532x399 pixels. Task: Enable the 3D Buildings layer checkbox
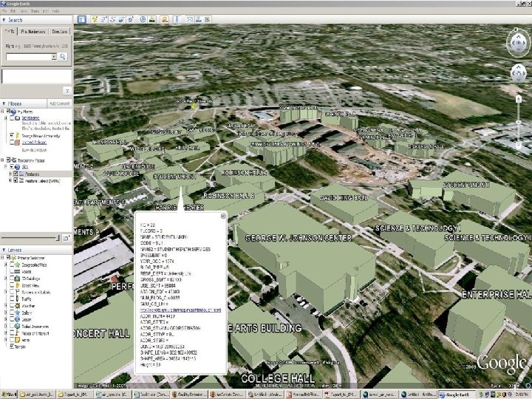click(x=12, y=279)
